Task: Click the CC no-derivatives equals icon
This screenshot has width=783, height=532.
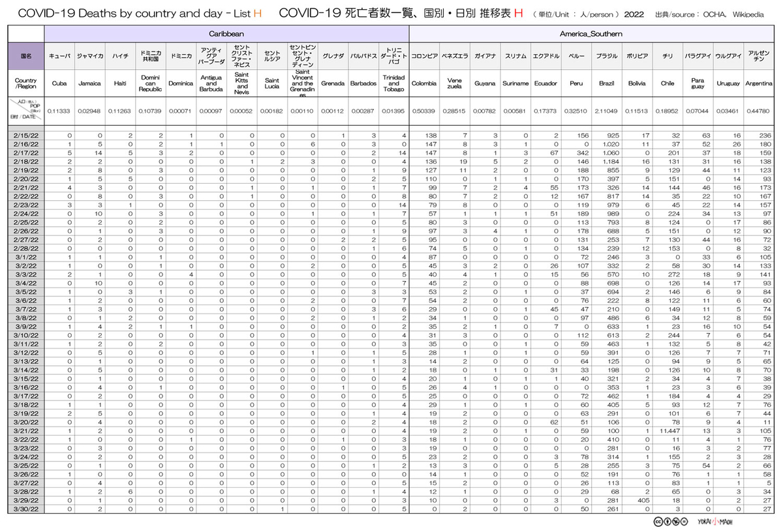Action: [684, 522]
